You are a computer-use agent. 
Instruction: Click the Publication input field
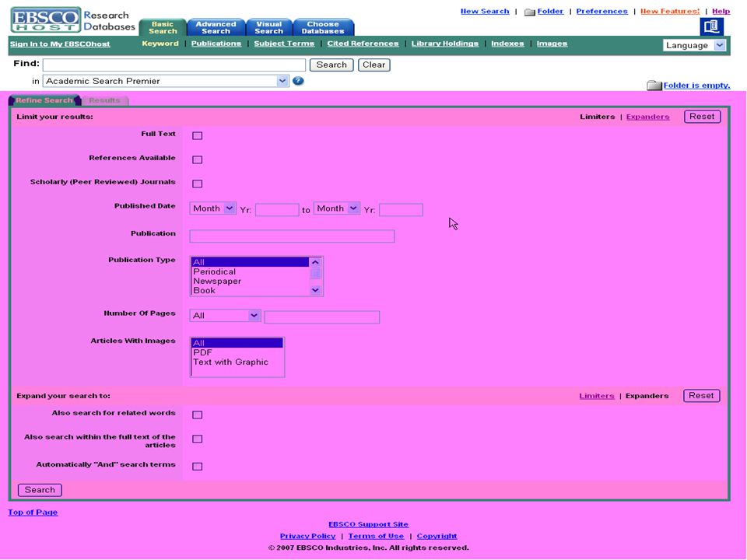(292, 236)
